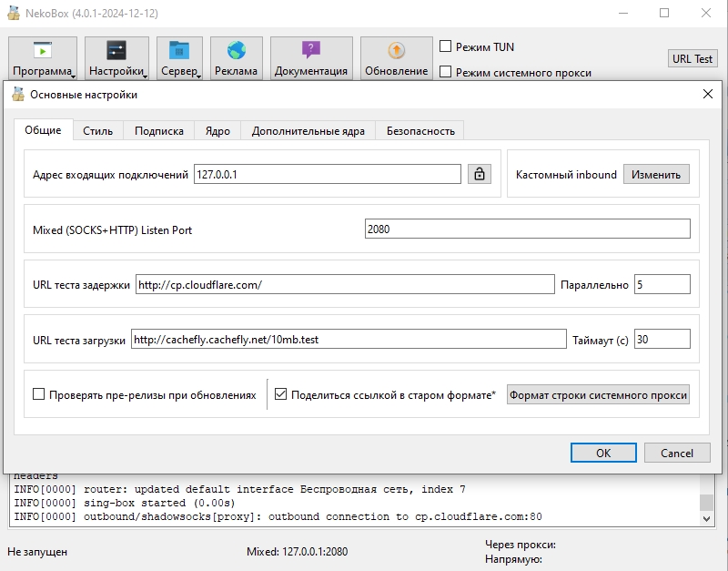
Task: Click the Документация toolbar icon
Action: click(x=309, y=57)
